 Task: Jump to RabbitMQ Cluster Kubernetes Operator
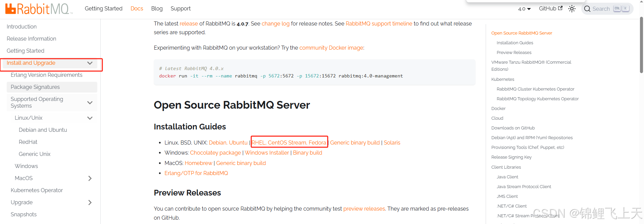536,89
